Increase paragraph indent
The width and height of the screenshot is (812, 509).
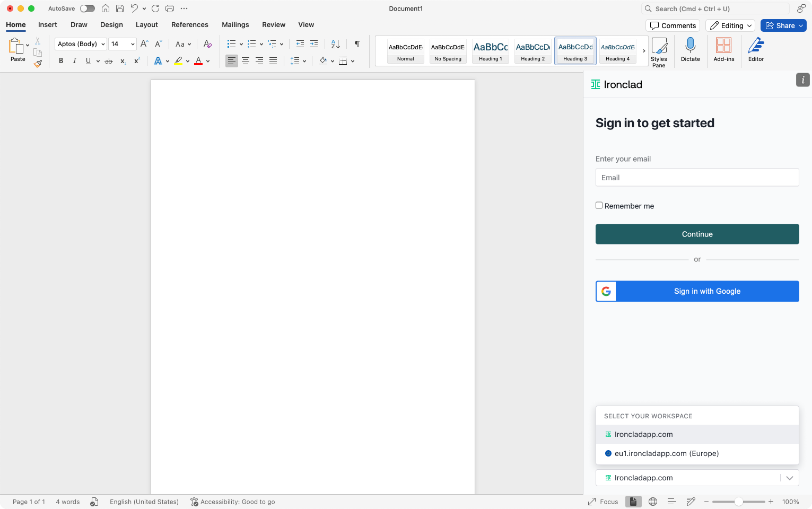[314, 44]
